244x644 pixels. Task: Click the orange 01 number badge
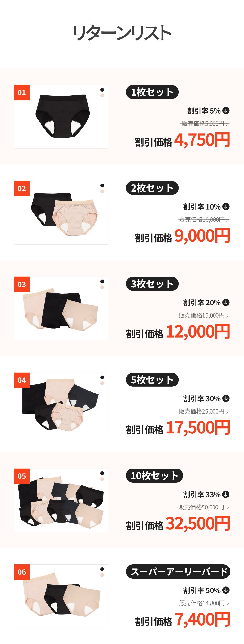click(22, 93)
